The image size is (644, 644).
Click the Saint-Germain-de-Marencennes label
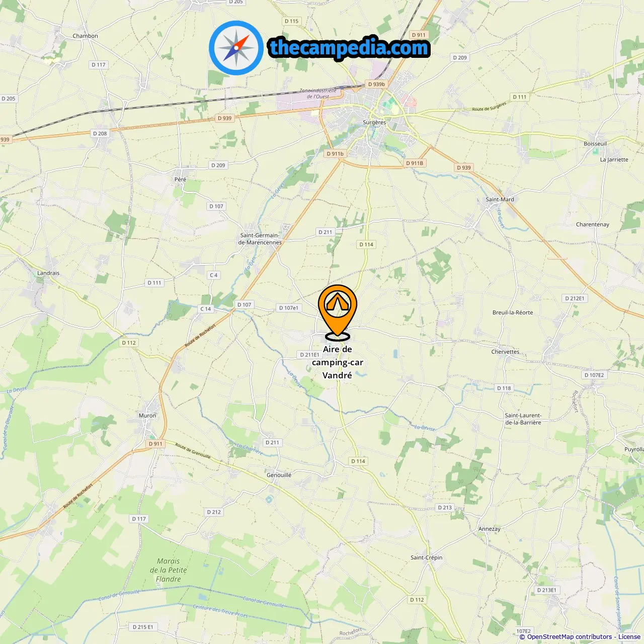[260, 238]
